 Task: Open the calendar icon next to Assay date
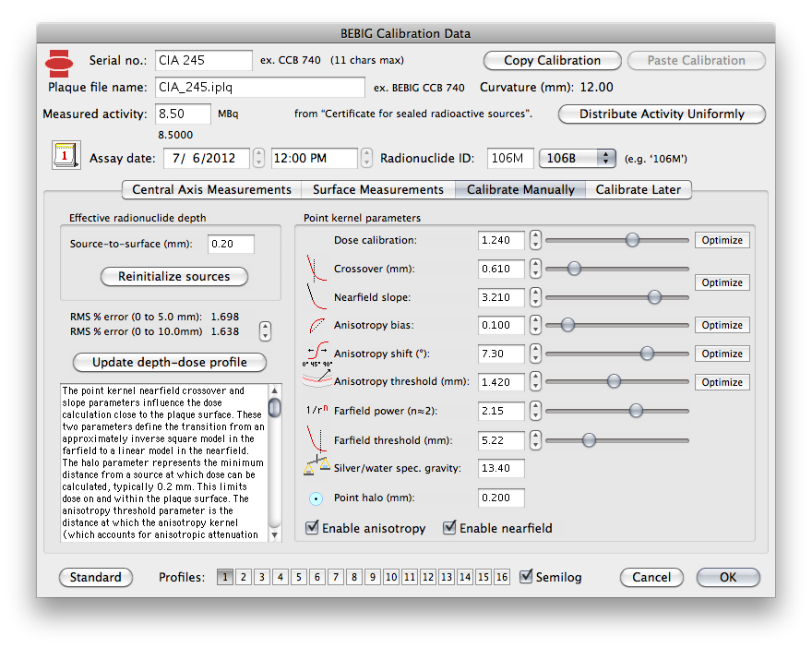[x=66, y=155]
